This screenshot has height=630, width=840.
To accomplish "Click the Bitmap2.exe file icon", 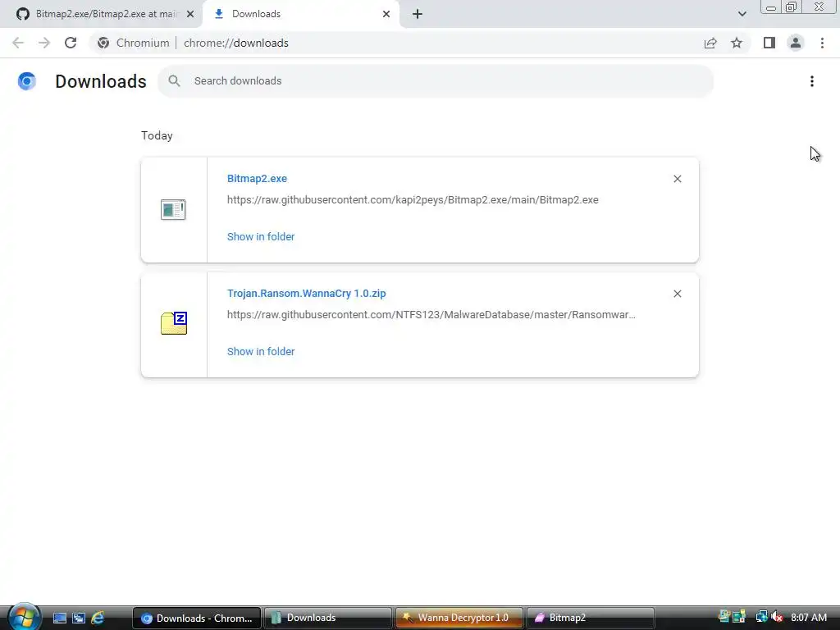I will (x=173, y=209).
